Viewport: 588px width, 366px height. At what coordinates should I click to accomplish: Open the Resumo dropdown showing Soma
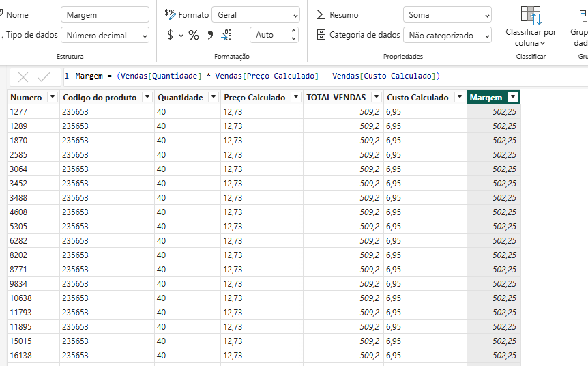pos(447,15)
